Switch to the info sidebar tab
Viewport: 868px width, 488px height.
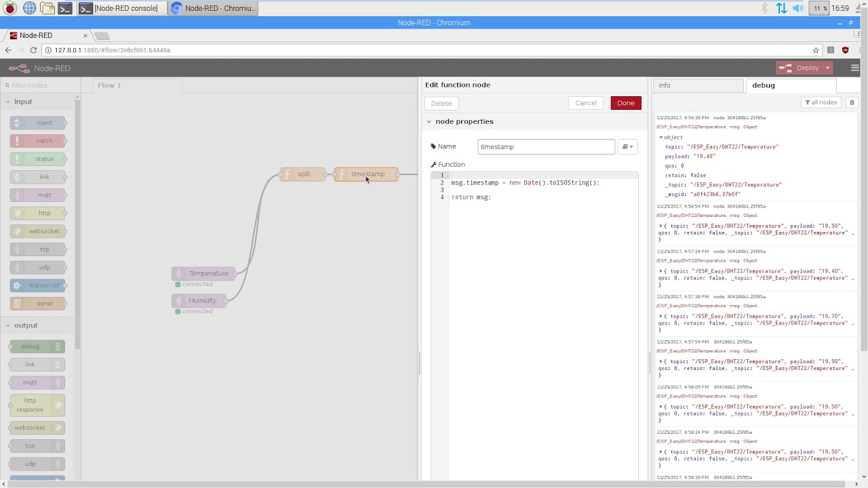tap(698, 85)
